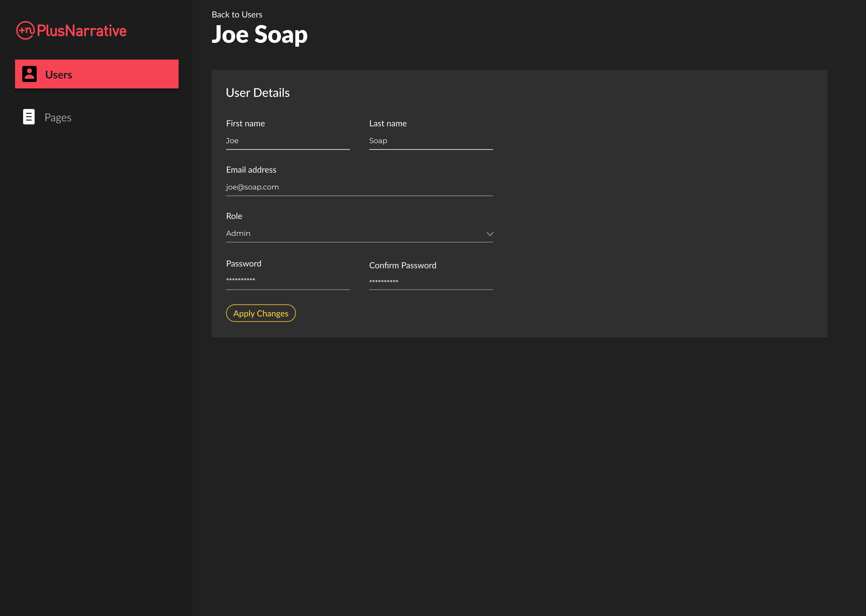The height and width of the screenshot is (616, 866).
Task: Click the Pages document icon in sidebar
Action: (x=29, y=117)
